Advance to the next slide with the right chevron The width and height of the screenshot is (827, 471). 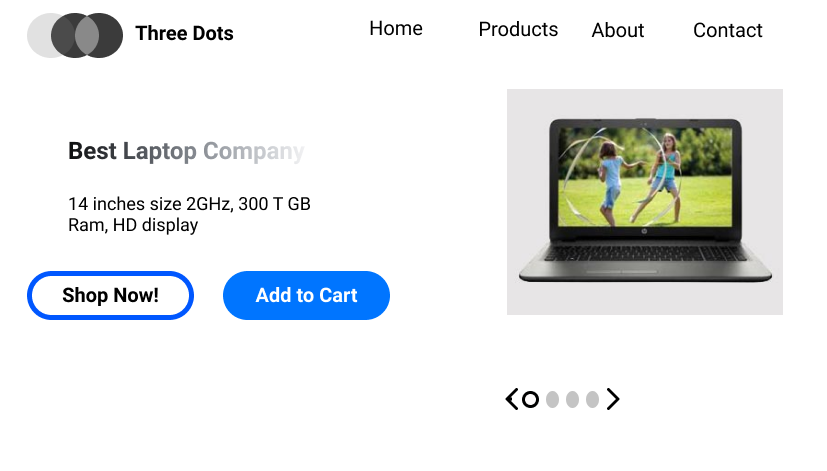613,400
